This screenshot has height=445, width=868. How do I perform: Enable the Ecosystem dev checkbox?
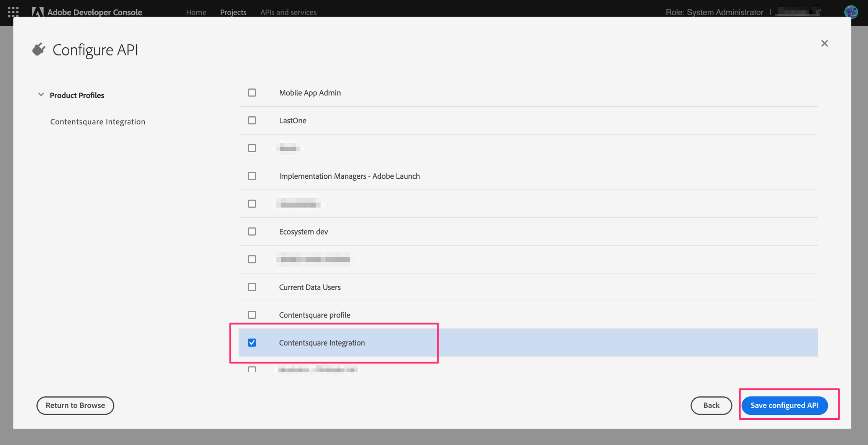click(x=252, y=231)
